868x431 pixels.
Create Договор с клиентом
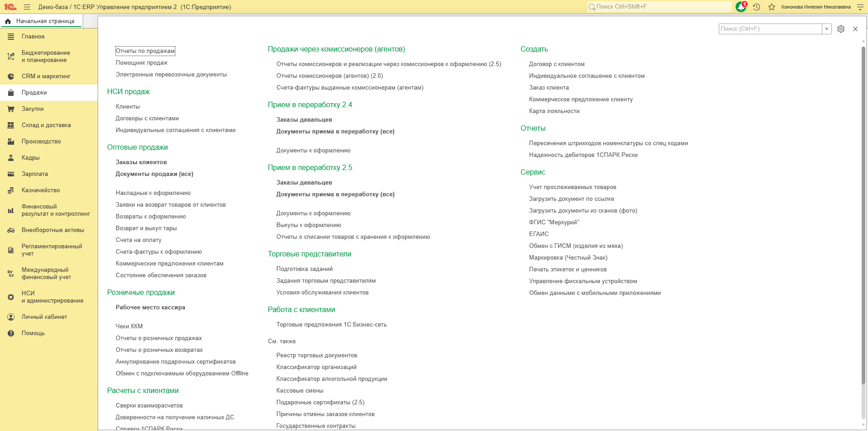[557, 64]
